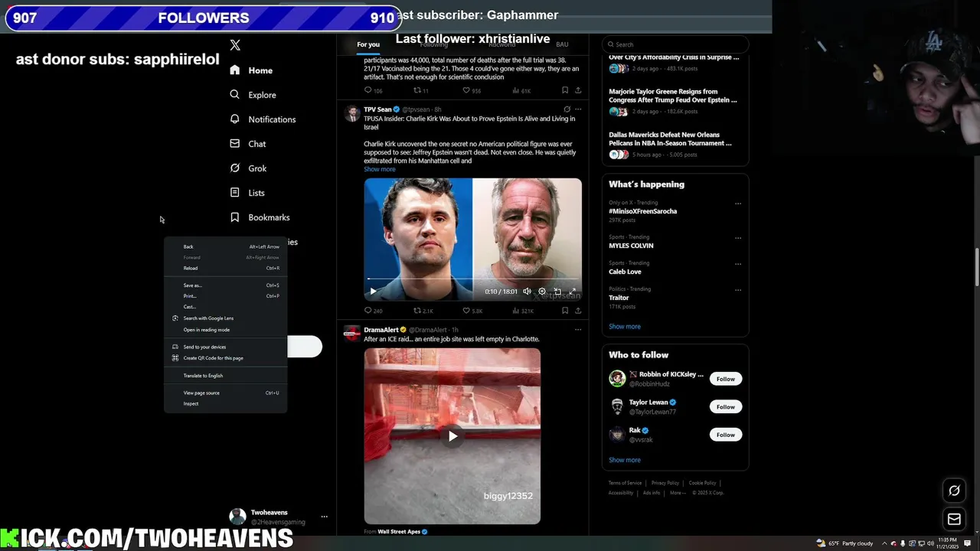Screen dimensions: 980x551
Task: Click the Grok icon on TPV Sean post
Action: pyautogui.click(x=567, y=109)
